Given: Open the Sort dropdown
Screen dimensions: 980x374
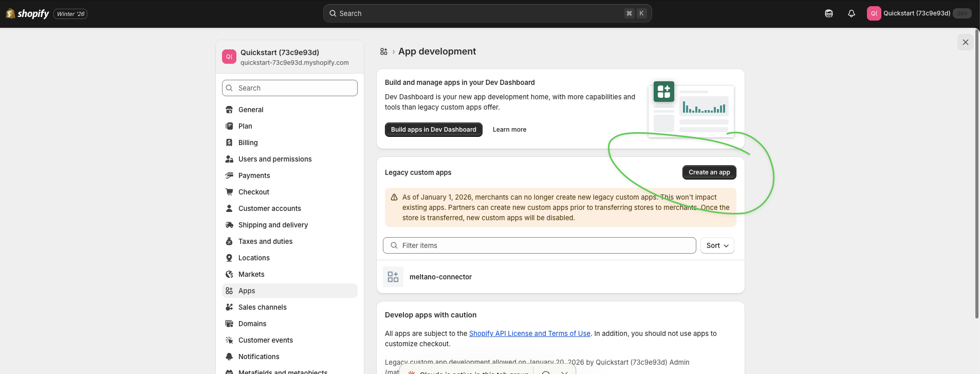Looking at the screenshot, I should (717, 245).
